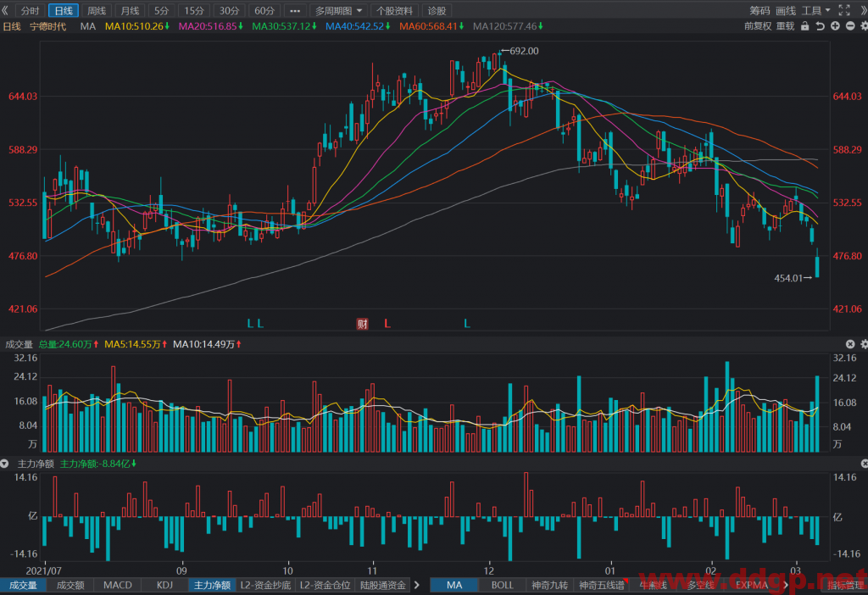Click the undo arrow icon
This screenshot has width=868, height=595.
click(820, 26)
